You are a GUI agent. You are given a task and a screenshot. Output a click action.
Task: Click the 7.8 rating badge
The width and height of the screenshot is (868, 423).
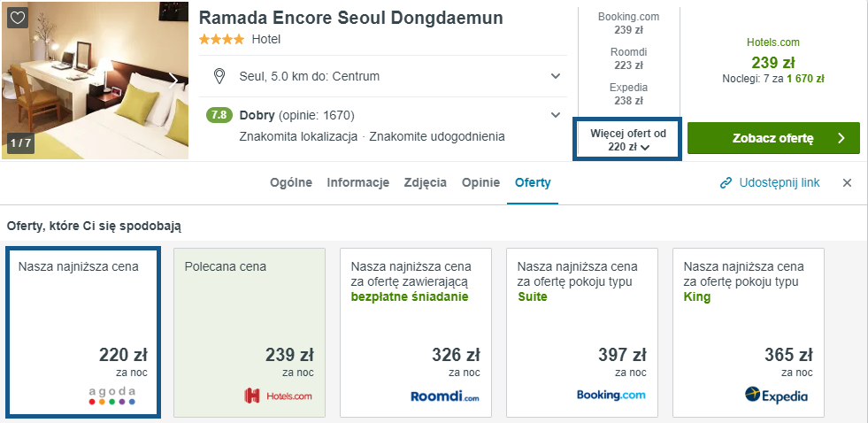pyautogui.click(x=219, y=115)
